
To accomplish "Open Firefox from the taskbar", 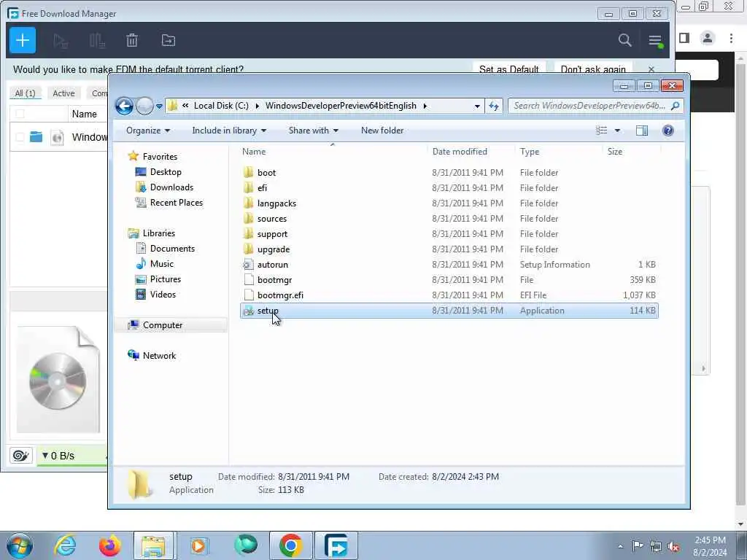I will 109,545.
